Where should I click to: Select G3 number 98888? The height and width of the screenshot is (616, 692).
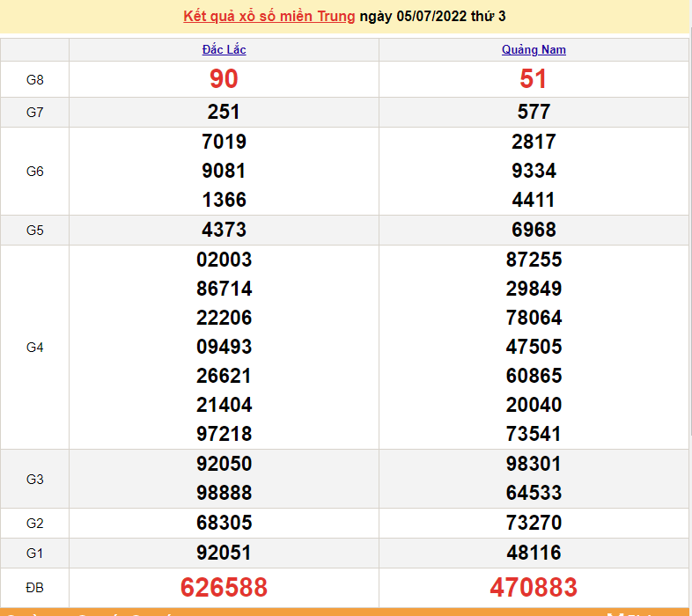[x=224, y=493]
